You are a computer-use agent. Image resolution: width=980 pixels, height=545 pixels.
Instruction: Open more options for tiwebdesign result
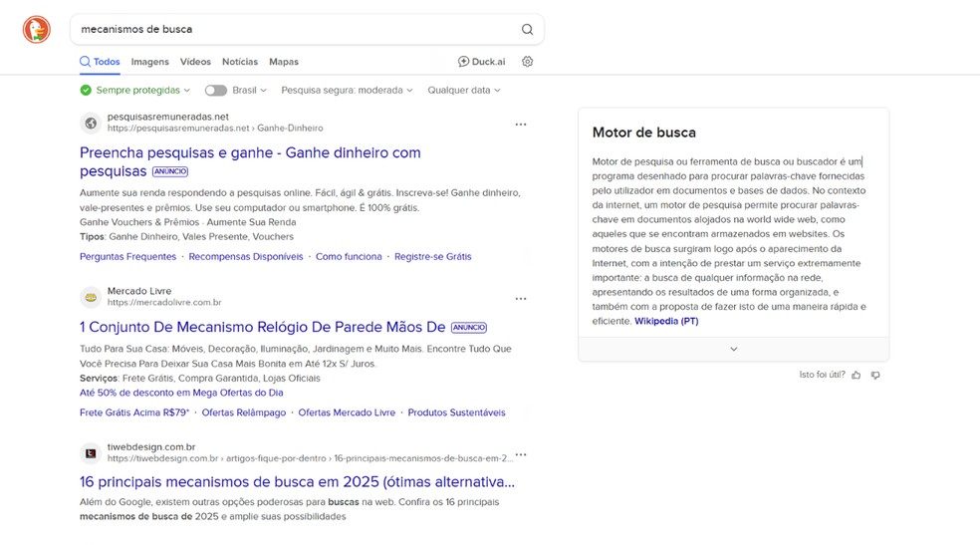click(x=521, y=454)
